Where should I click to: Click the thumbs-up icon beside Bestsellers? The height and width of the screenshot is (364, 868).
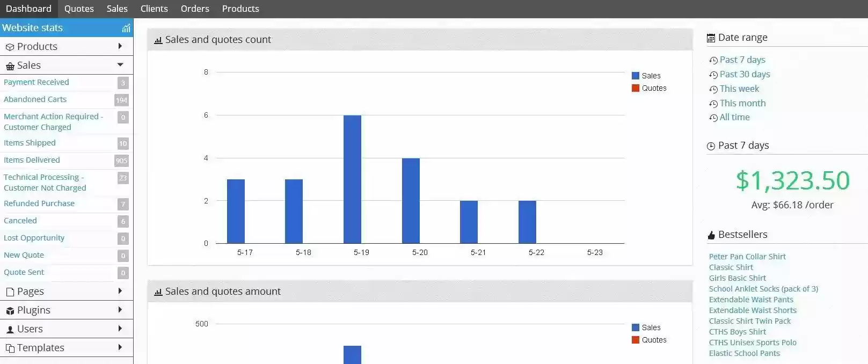pos(711,235)
